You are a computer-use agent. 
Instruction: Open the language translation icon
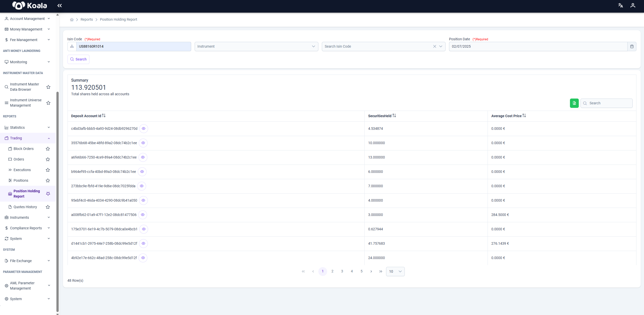(620, 6)
